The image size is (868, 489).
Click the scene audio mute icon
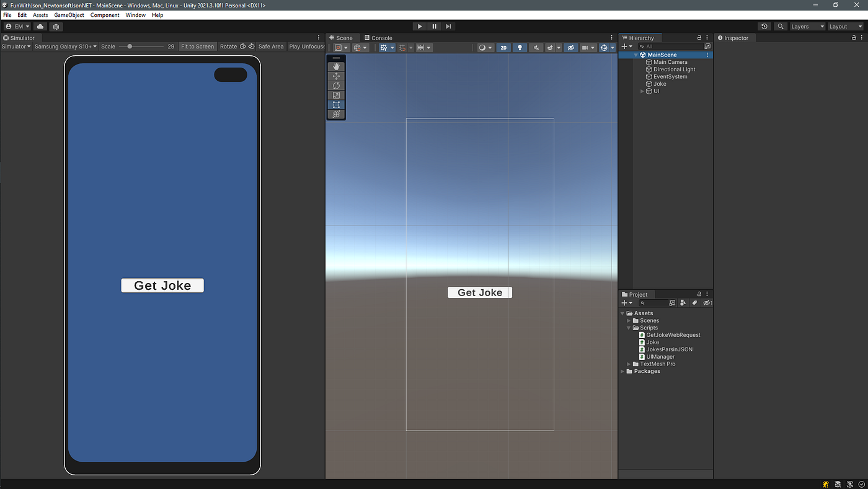(x=536, y=47)
